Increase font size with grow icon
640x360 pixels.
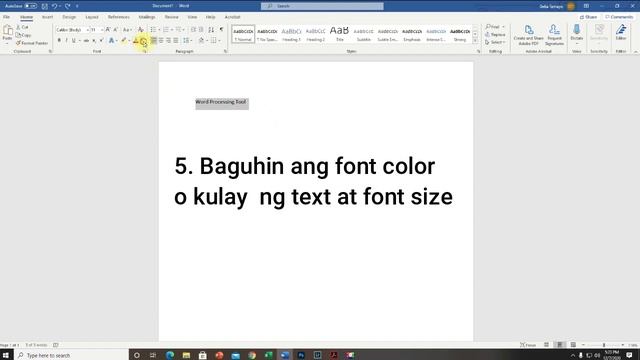(108, 30)
